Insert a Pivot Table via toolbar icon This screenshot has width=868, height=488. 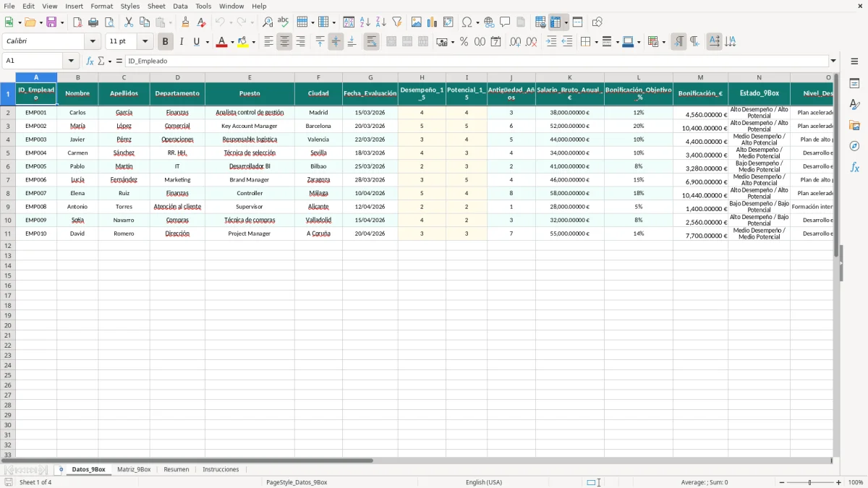tap(448, 22)
